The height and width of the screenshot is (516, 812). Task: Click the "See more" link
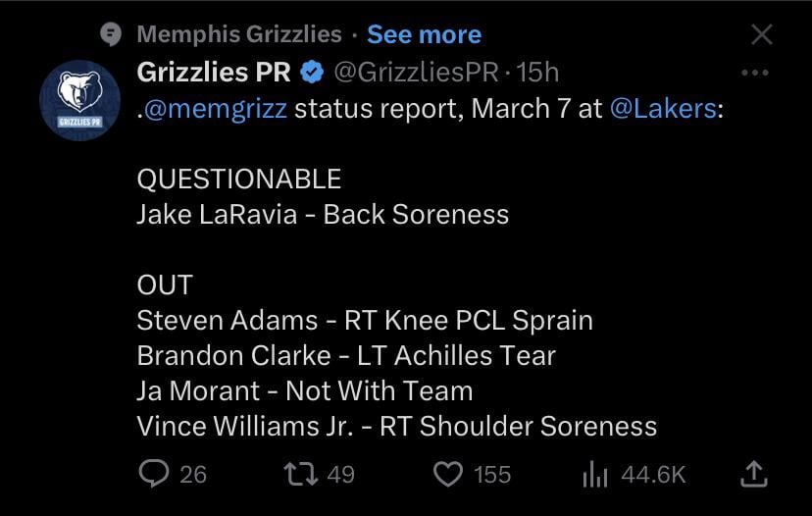coord(424,34)
